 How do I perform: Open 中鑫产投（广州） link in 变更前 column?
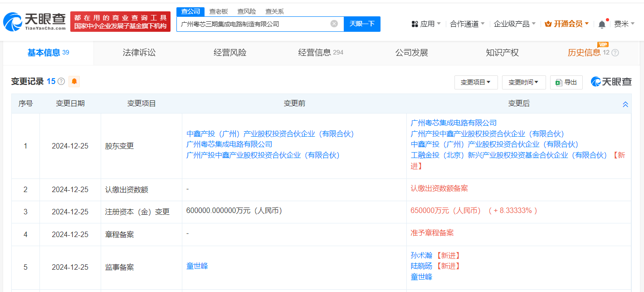270,134
